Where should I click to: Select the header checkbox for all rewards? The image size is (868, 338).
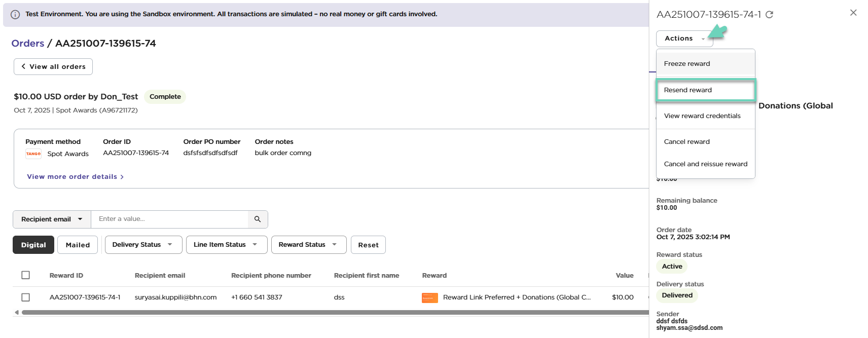click(x=26, y=275)
